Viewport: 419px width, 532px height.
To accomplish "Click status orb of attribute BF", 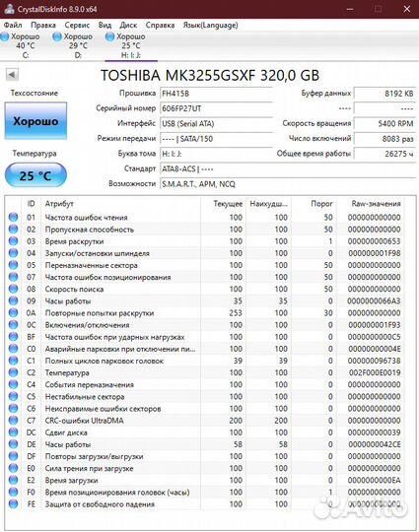I will (x=13, y=337).
